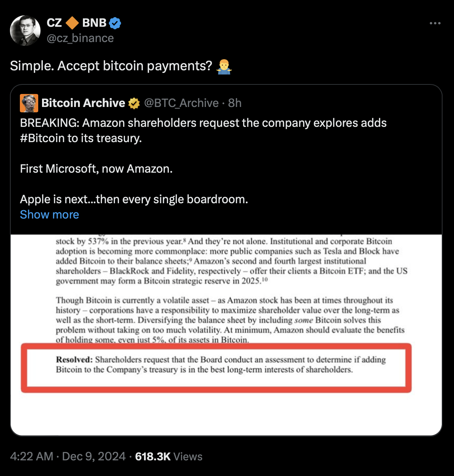Open the @cz_binance handle link
The width and height of the screenshot is (454, 476).
point(80,38)
